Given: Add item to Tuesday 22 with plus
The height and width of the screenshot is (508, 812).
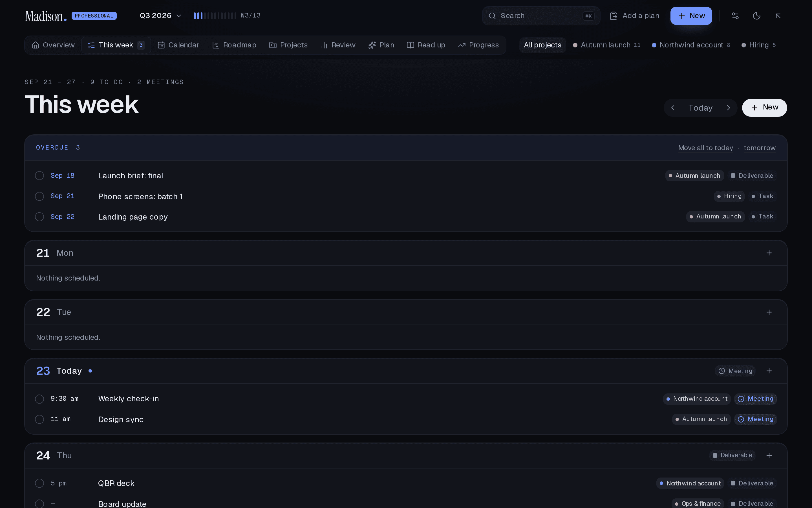Looking at the screenshot, I should (769, 312).
